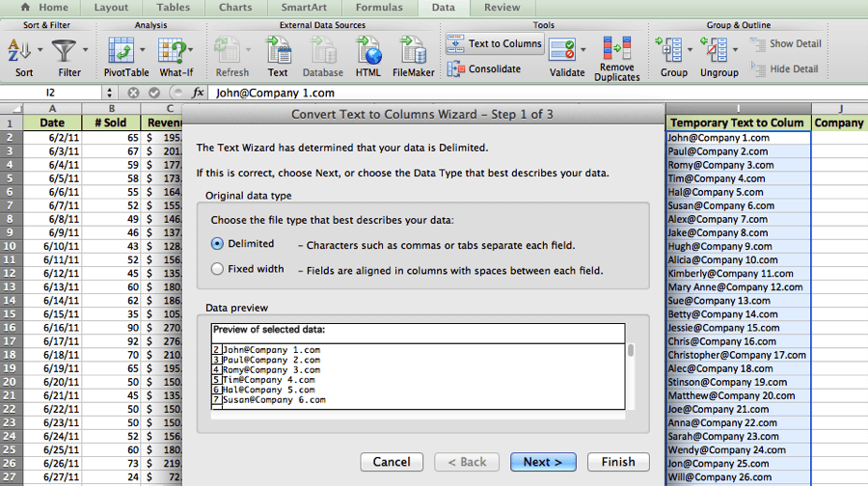Image resolution: width=868 pixels, height=486 pixels.
Task: Click the Data preview vertical scrollbar
Action: (631, 376)
